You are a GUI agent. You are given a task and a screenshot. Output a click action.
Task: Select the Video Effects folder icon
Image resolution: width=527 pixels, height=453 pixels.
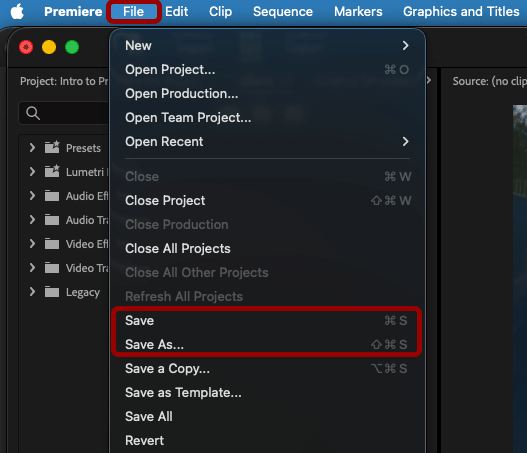coord(52,244)
